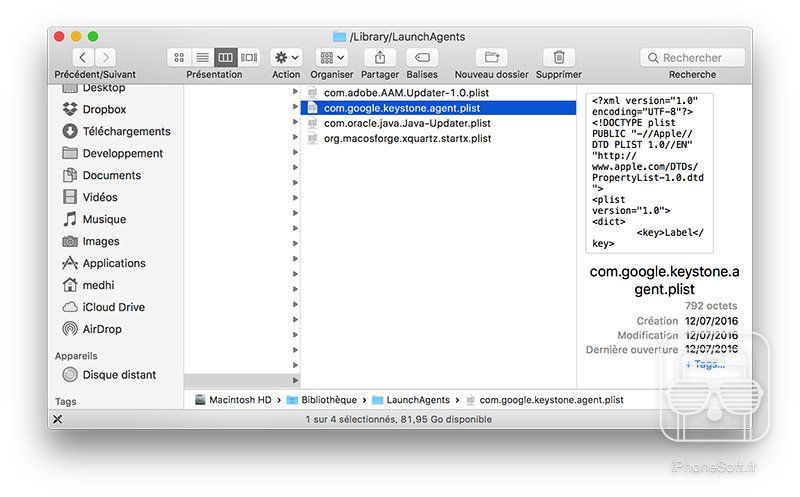The image size is (800, 497).
Task: Expand the highlighted folder row arrow
Action: [x=295, y=381]
